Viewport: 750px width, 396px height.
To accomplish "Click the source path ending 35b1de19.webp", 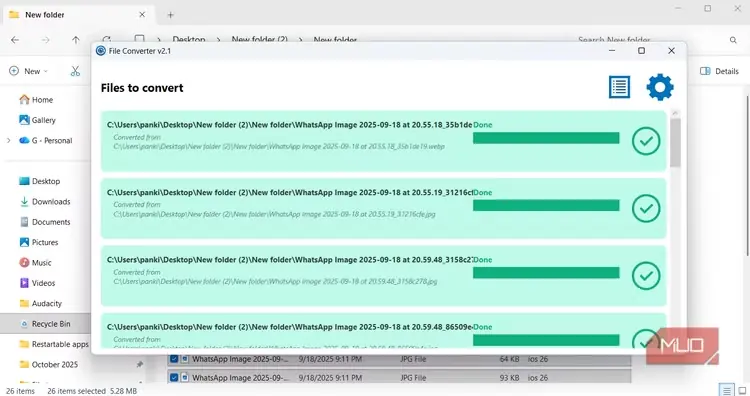I will (x=279, y=146).
